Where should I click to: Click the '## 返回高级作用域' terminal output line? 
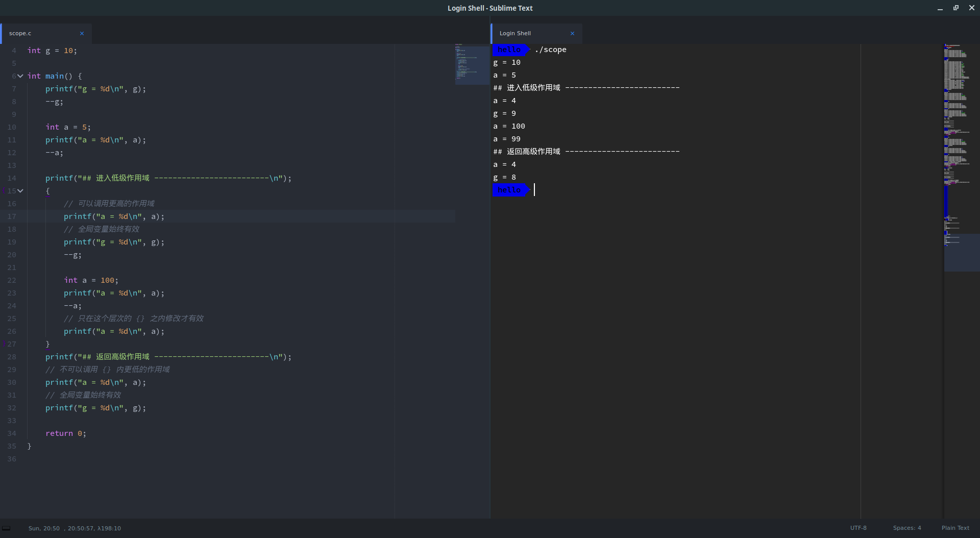586,152
